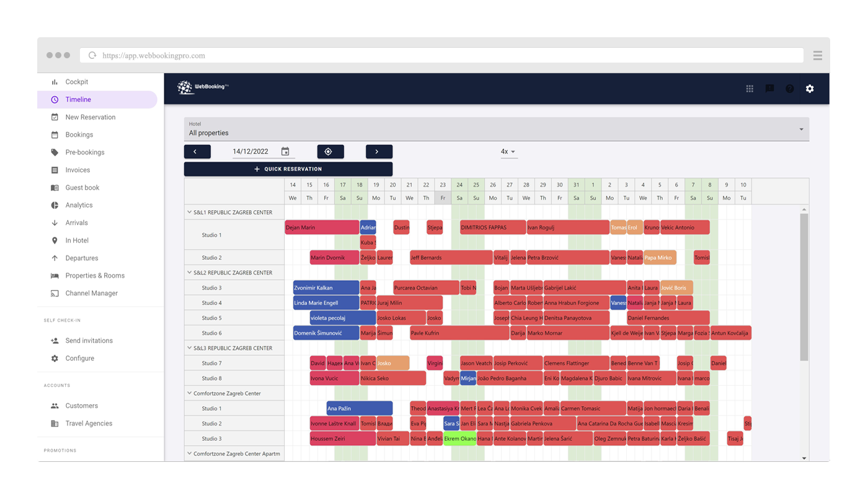This screenshot has width=868, height=496.
Task: Go to next timeline period arrow
Action: [379, 152]
